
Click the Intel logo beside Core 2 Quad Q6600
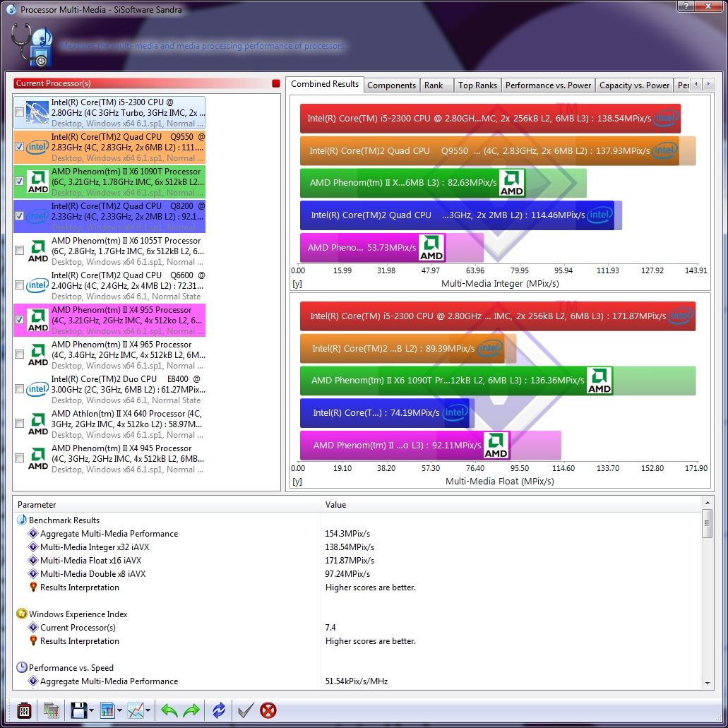(37, 285)
